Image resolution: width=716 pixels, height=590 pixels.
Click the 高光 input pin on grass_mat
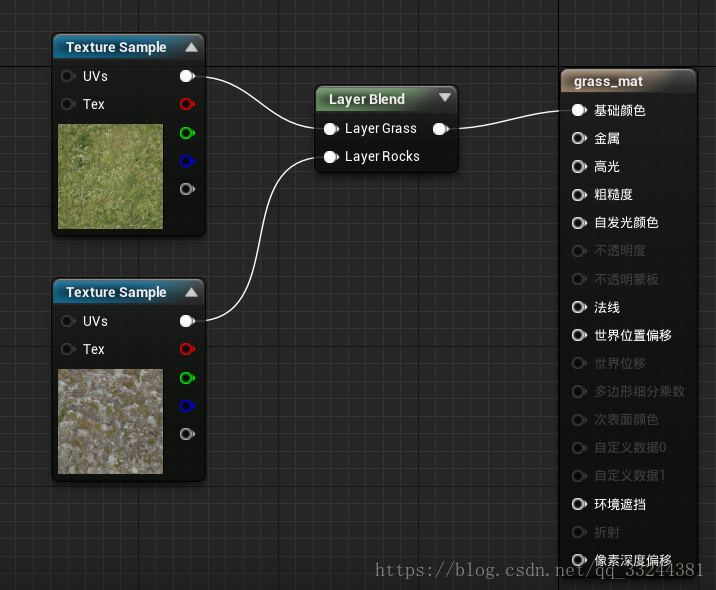[x=579, y=166]
